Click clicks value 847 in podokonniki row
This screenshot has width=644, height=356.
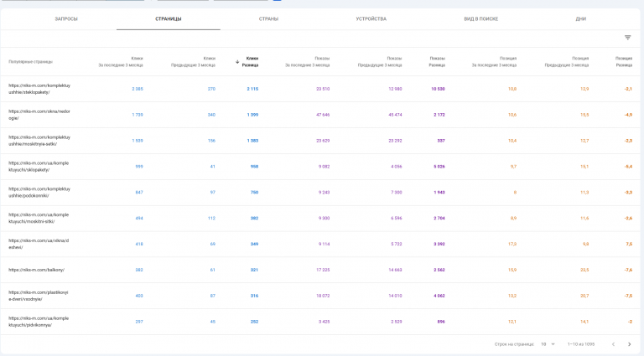(x=139, y=193)
